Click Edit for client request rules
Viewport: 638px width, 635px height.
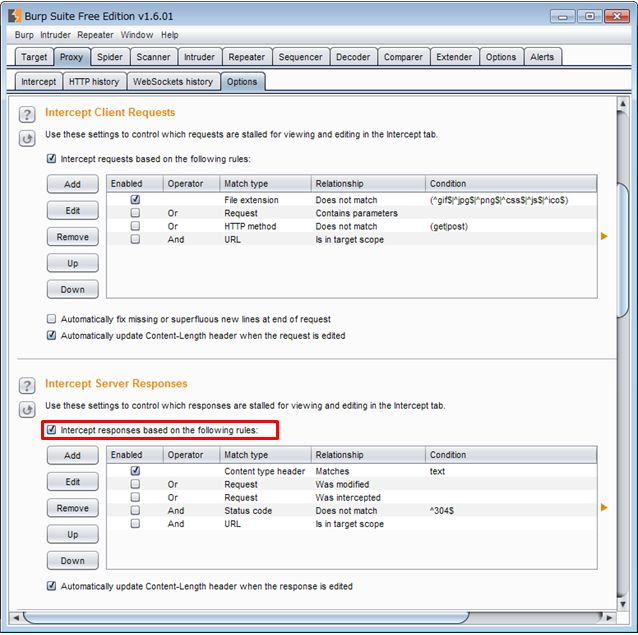point(72,211)
